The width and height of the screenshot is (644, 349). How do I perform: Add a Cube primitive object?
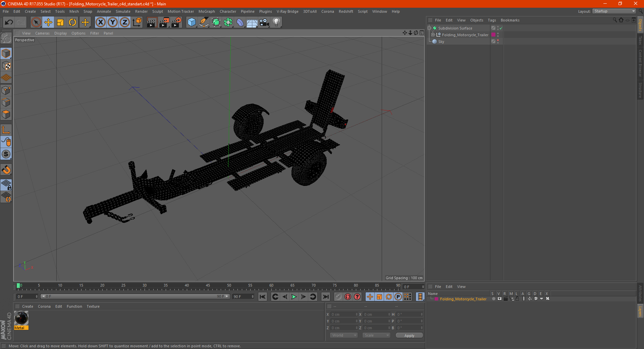192,22
